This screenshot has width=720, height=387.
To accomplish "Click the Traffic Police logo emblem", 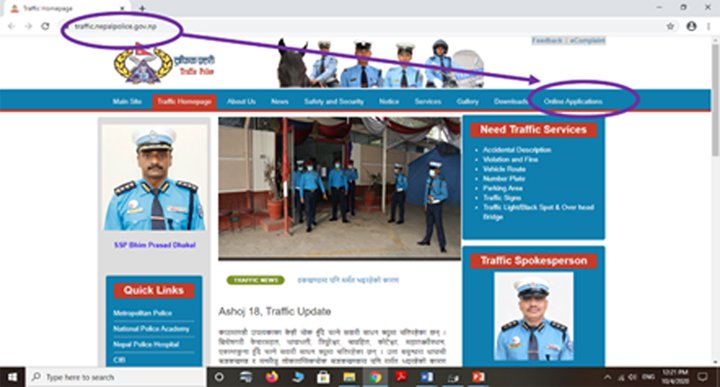I will point(143,65).
